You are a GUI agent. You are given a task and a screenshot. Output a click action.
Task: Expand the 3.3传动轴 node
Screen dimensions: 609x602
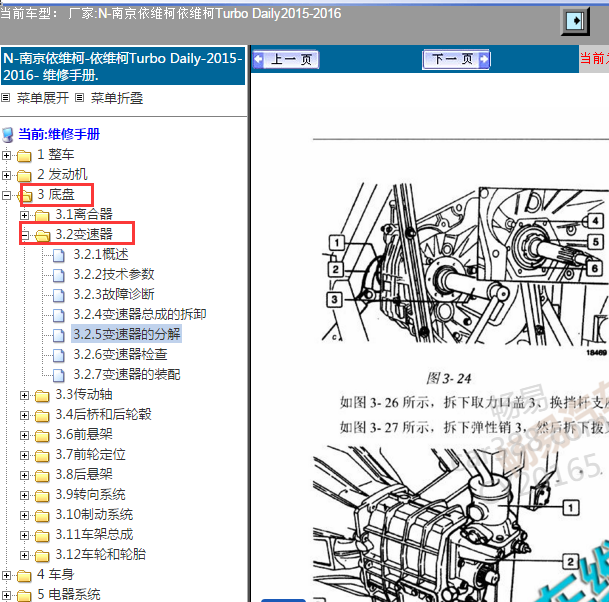[24, 395]
